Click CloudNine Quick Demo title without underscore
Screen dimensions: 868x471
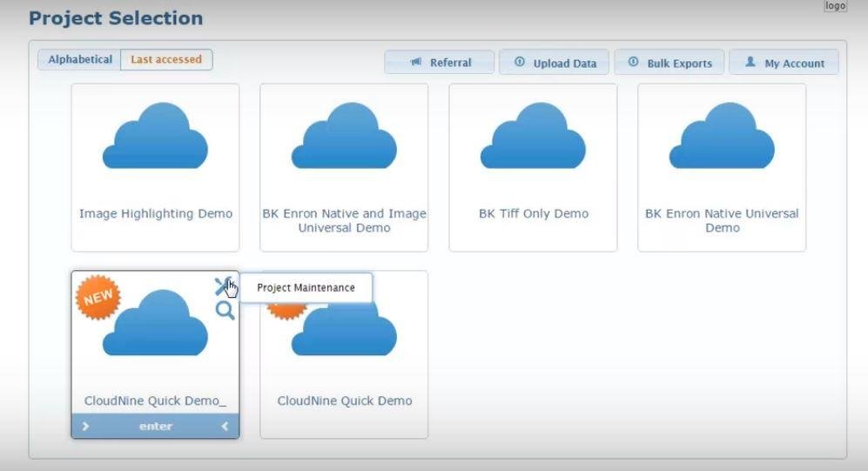tap(344, 400)
